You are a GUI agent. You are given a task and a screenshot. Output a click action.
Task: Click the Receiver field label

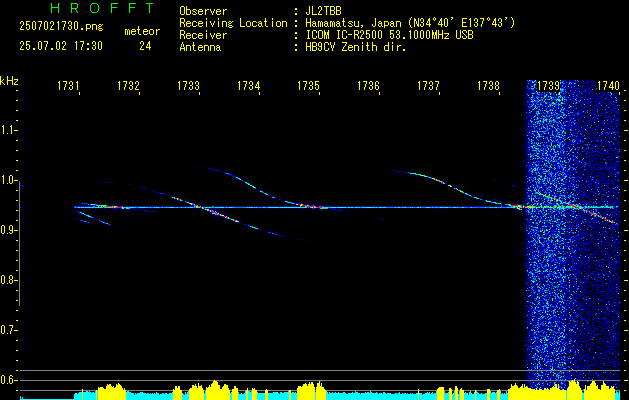[203, 35]
